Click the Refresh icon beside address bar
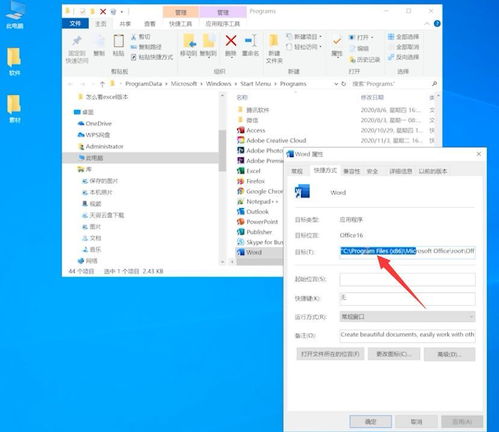 tap(344, 84)
